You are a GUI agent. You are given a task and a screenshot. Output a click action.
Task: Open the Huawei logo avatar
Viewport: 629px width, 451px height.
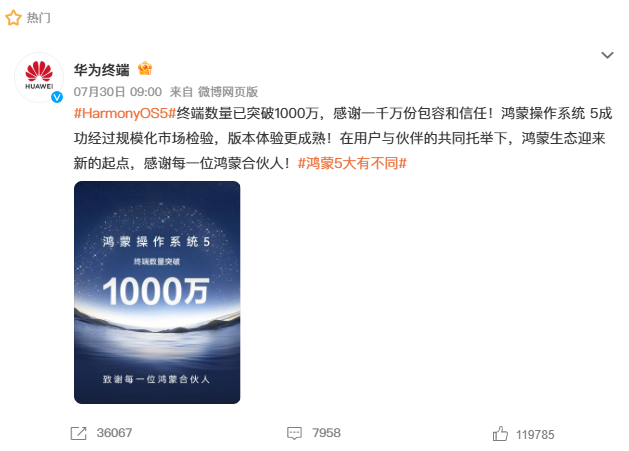(39, 77)
